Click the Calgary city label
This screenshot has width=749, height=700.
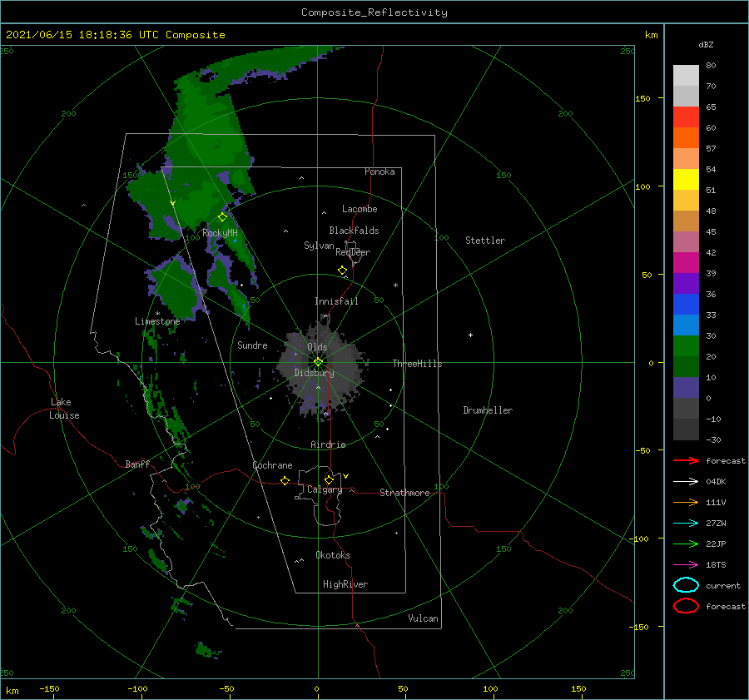coord(325,489)
